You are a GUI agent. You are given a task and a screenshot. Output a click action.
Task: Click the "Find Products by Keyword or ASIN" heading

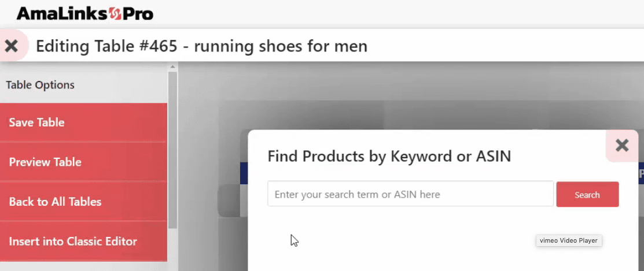click(389, 156)
